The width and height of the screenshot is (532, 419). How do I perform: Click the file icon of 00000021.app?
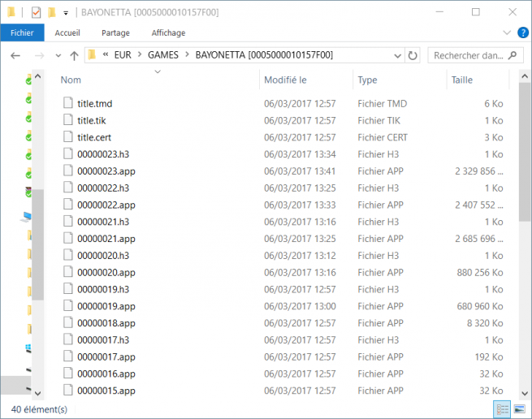[68, 238]
